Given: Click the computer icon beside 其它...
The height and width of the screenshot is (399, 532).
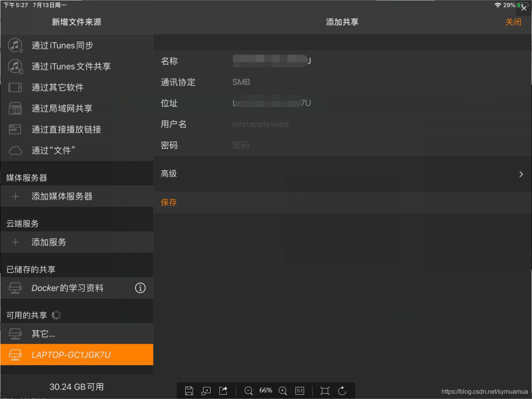Looking at the screenshot, I should (15, 334).
